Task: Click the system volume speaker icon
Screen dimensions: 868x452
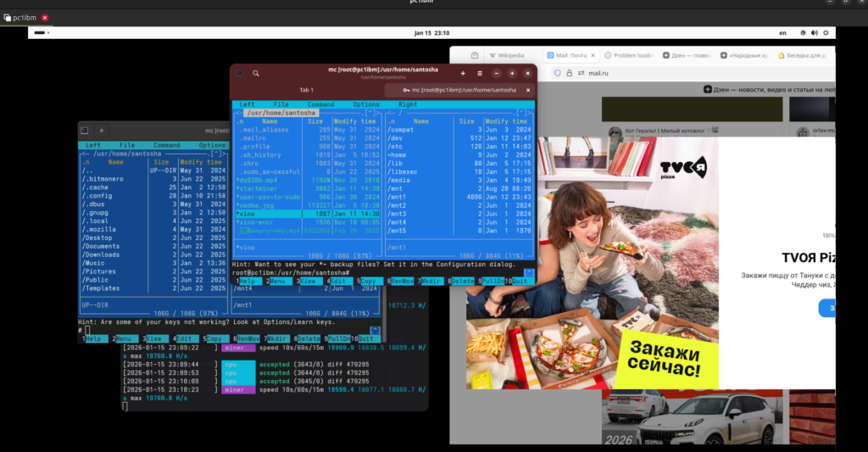Action: click(813, 32)
